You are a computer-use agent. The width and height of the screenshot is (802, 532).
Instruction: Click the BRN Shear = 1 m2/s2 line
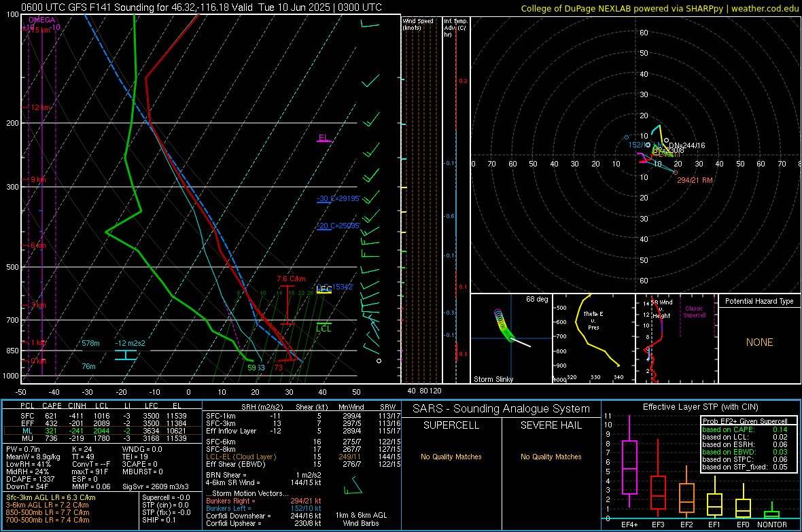(x=264, y=475)
